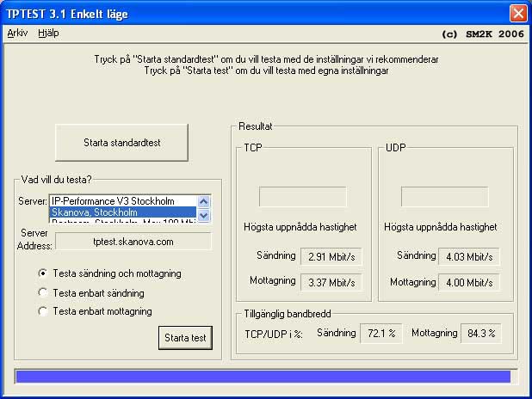The image size is (532, 399).
Task: Click the Server Address field tptest.skanova.com
Action: click(x=133, y=242)
